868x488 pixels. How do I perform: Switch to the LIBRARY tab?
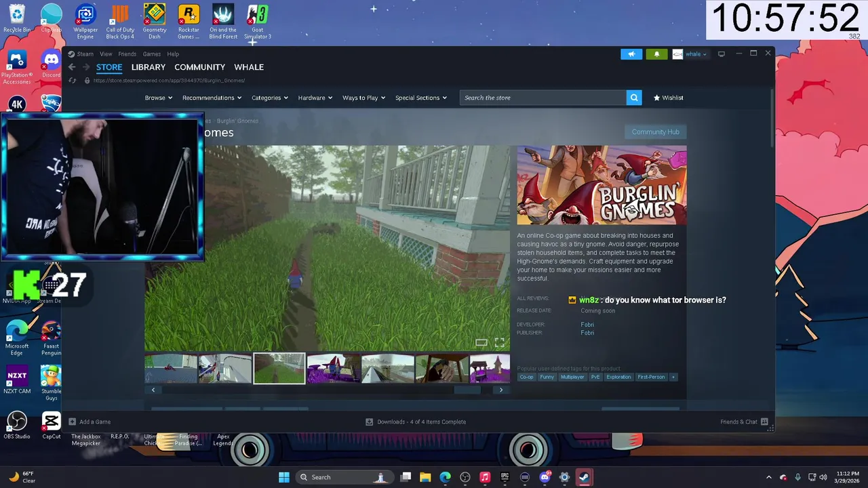149,67
